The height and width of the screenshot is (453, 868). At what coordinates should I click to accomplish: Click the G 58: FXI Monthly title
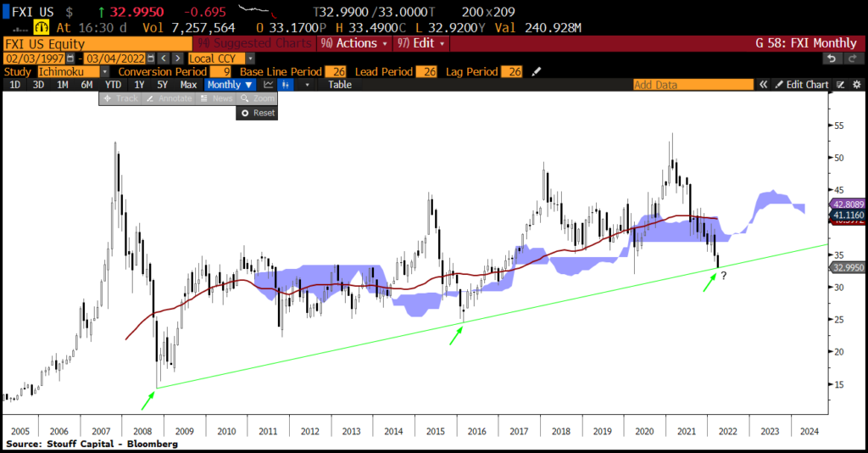click(806, 43)
